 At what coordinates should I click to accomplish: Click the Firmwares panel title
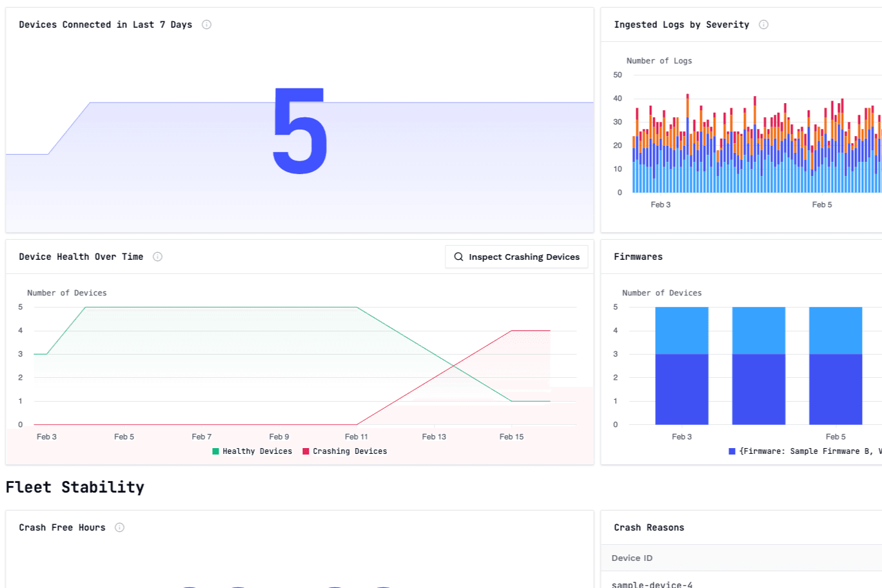point(638,257)
